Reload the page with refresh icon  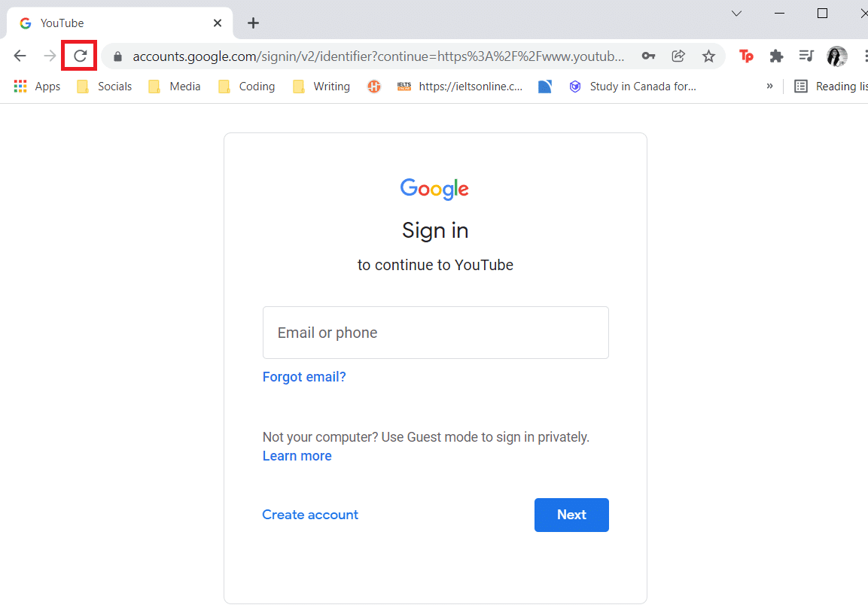81,56
